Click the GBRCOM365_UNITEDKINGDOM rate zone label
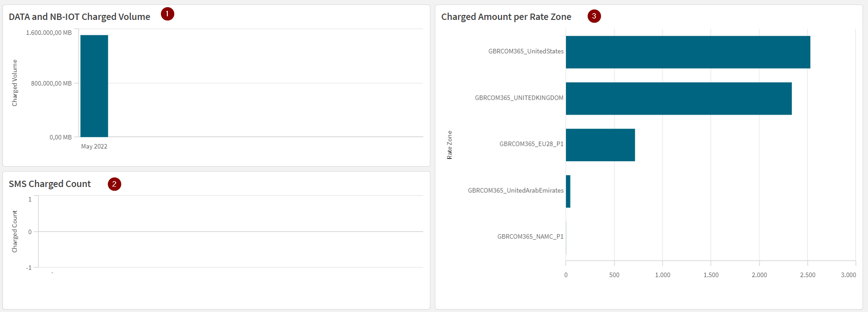The height and width of the screenshot is (312, 868). [x=519, y=98]
